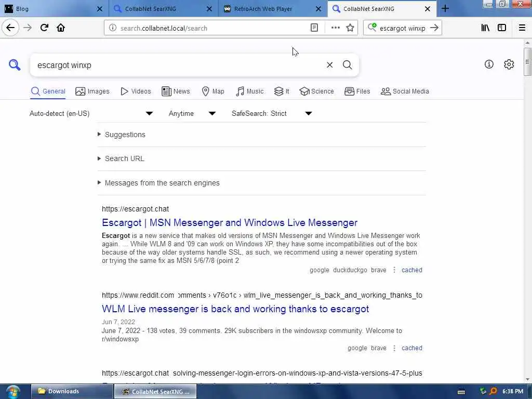Image resolution: width=532 pixels, height=399 pixels.
Task: Bookmark this page with the star
Action: (x=350, y=28)
